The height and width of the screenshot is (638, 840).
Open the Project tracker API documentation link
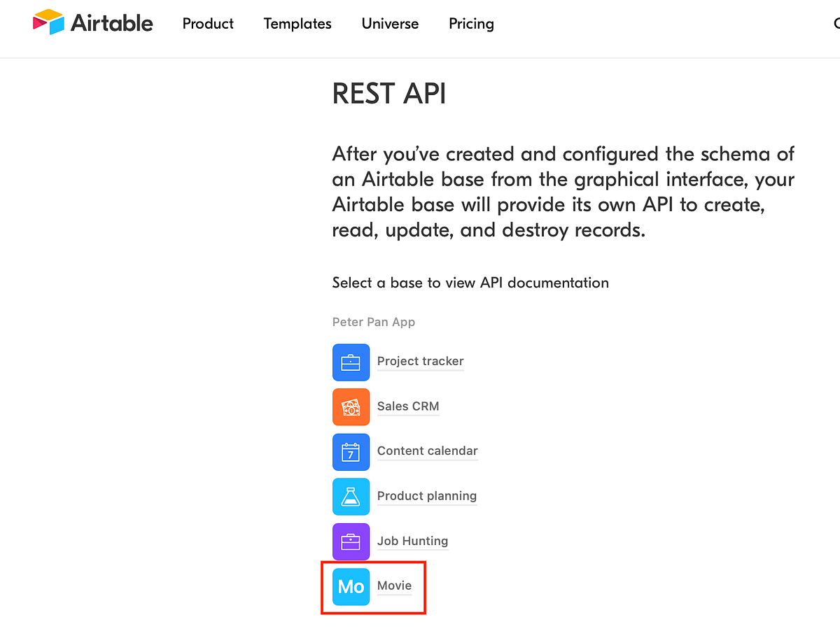coord(420,362)
